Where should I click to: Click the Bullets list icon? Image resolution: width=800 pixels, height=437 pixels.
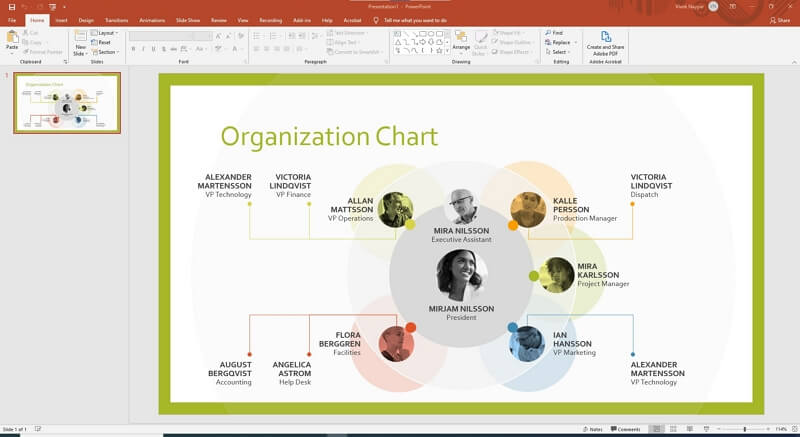256,36
